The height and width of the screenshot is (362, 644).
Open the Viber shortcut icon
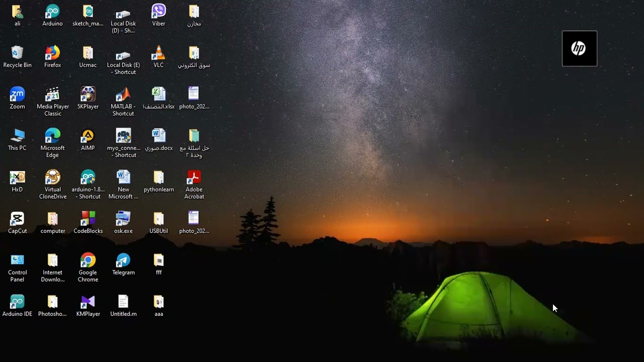(x=158, y=11)
